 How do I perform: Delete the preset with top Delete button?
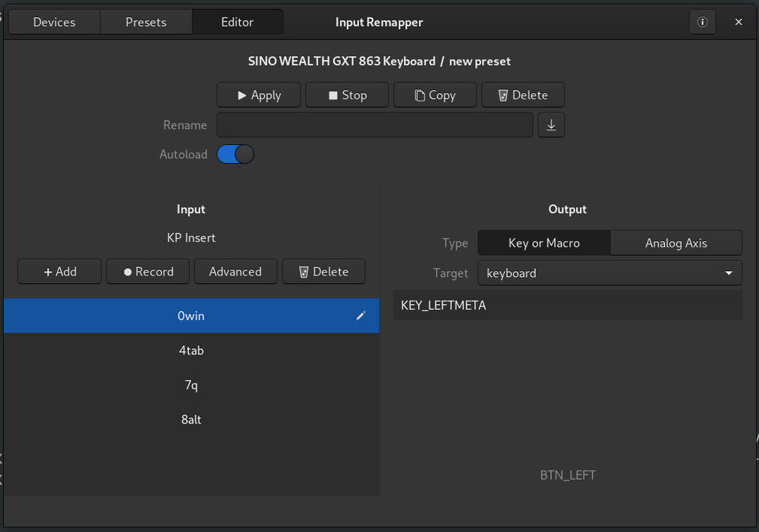[522, 95]
